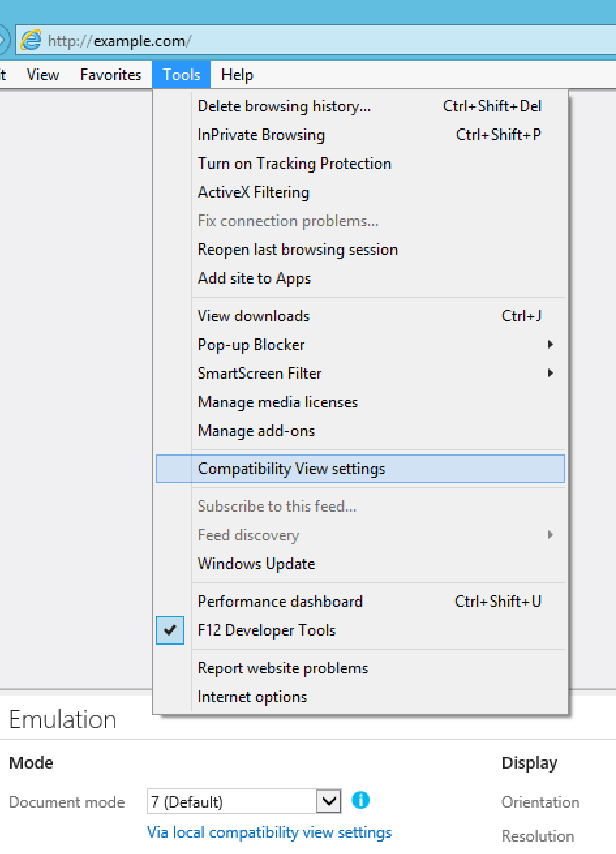
Task: Open the Help menu
Action: (236, 74)
